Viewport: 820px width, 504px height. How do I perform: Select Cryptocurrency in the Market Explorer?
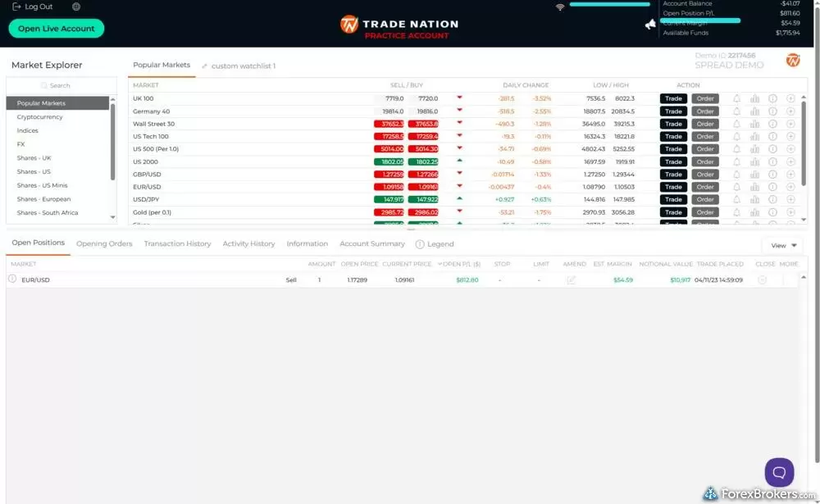pyautogui.click(x=40, y=117)
